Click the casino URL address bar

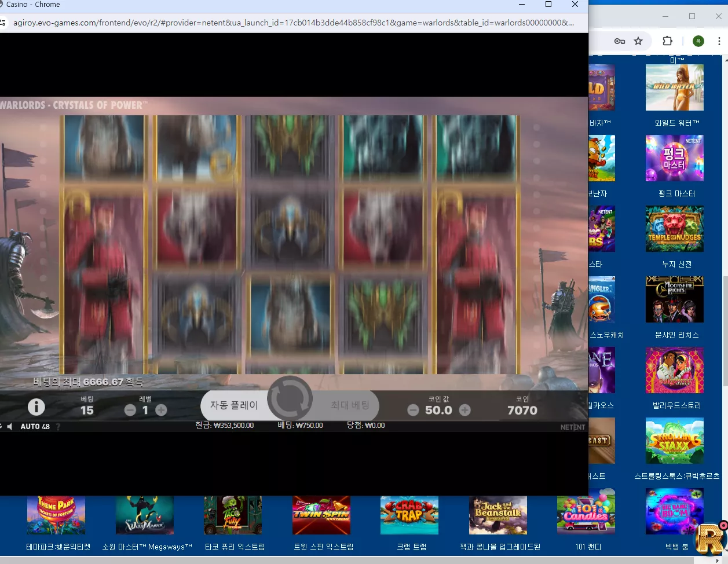294,23
